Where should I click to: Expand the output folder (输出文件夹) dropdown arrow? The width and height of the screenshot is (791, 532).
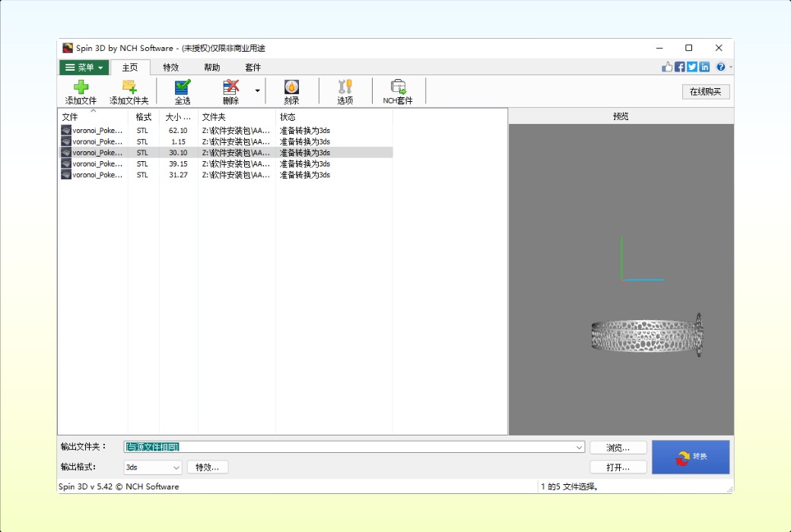click(579, 447)
